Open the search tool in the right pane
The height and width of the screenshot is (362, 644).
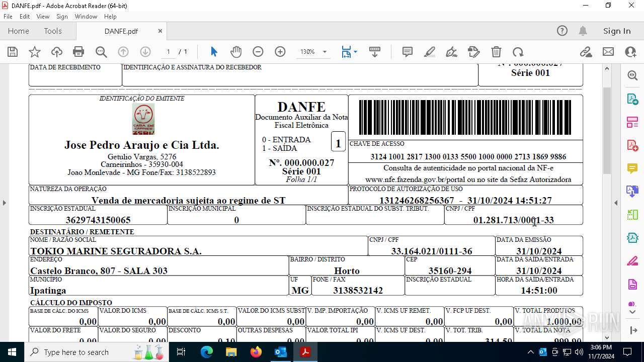click(x=632, y=75)
